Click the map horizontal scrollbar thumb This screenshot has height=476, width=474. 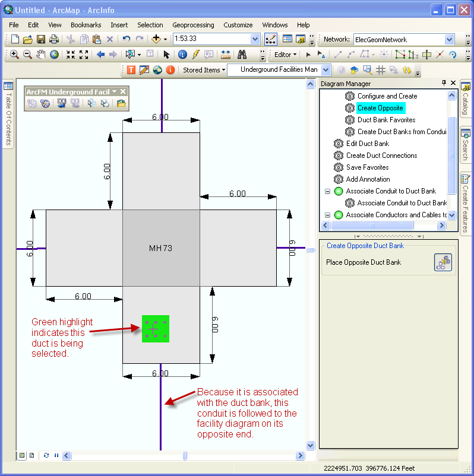pos(185,455)
